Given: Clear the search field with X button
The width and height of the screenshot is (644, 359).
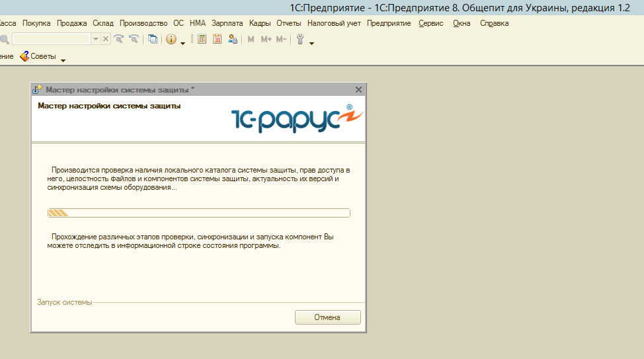Looking at the screenshot, I should (106, 39).
